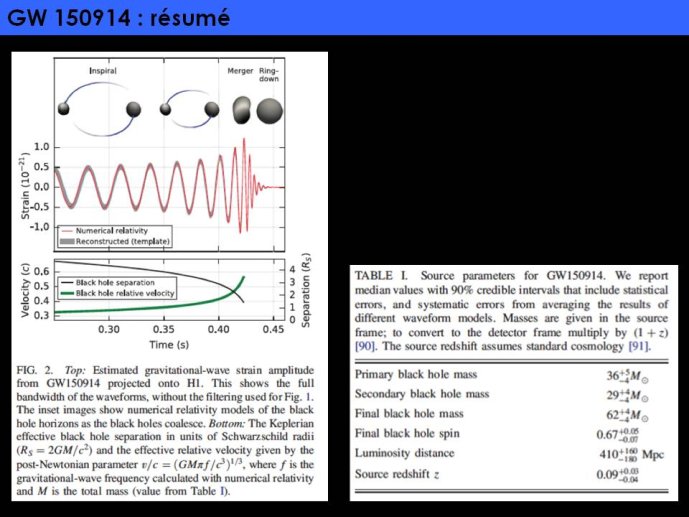Click the final mass value 62 M☉

(627, 415)
